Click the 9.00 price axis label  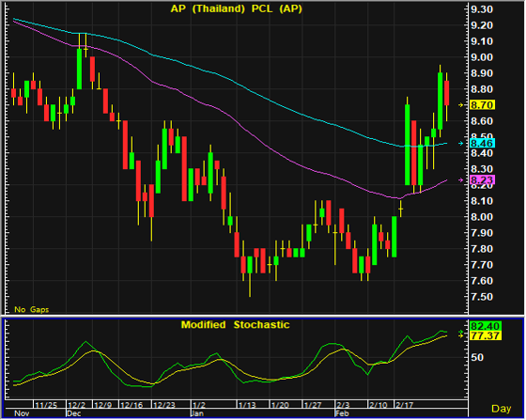click(482, 57)
